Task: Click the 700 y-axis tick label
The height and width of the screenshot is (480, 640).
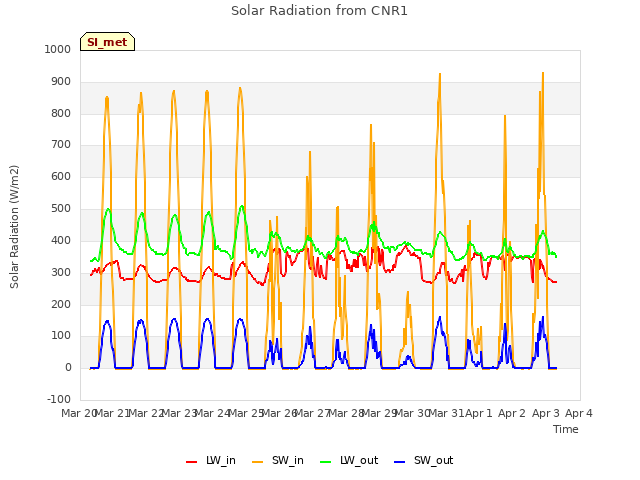Action: pyautogui.click(x=61, y=144)
